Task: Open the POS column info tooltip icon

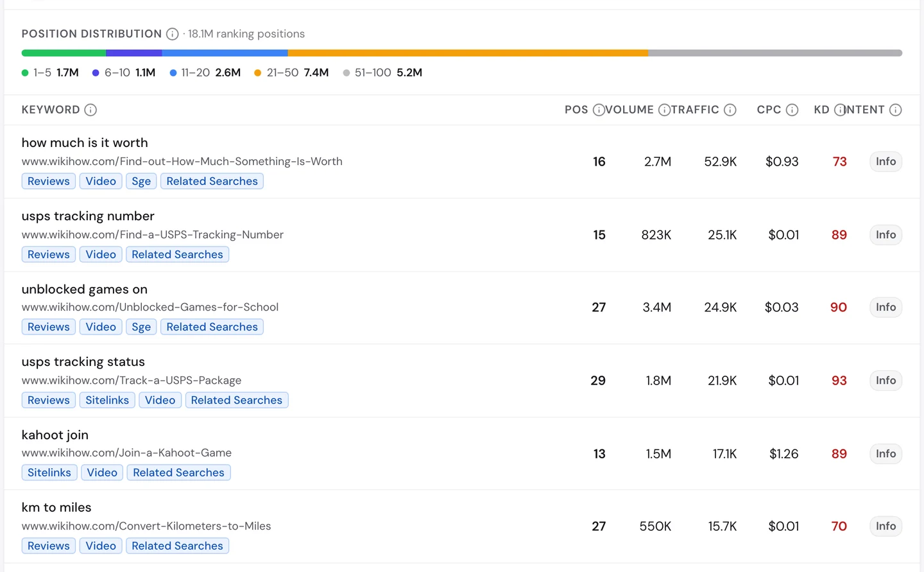Action: 599,110
